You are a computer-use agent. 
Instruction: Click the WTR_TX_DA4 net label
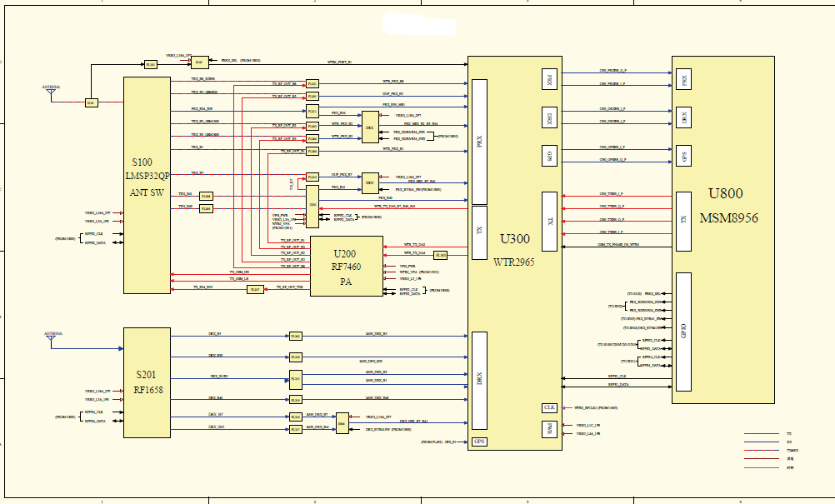(414, 252)
